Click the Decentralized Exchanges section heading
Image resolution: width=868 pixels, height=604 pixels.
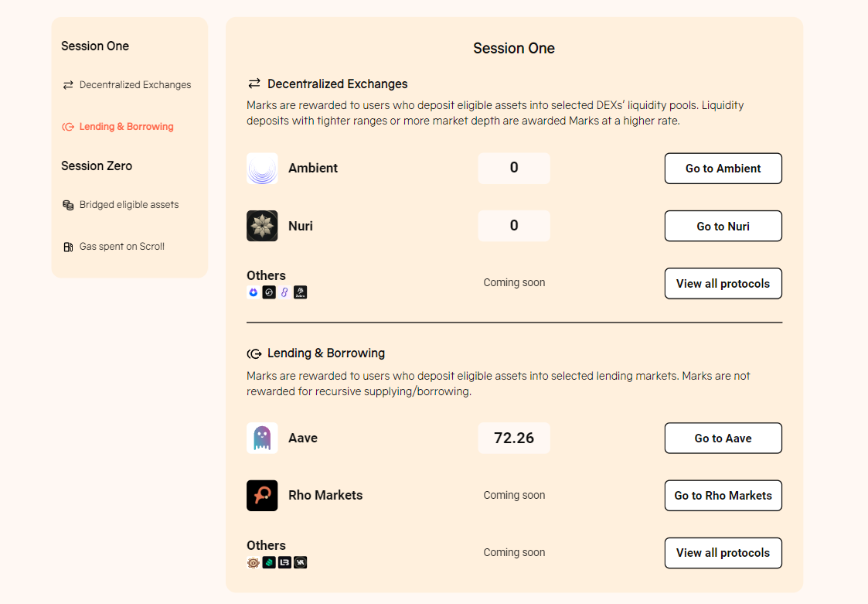pos(337,84)
